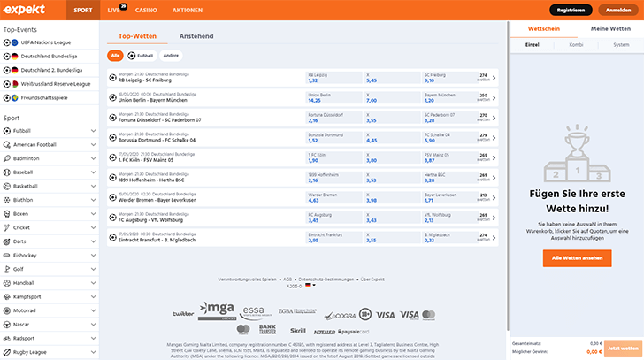Pick draw odds 4,45 for Dortmund match
The height and width of the screenshot is (360, 644).
pyautogui.click(x=391, y=137)
